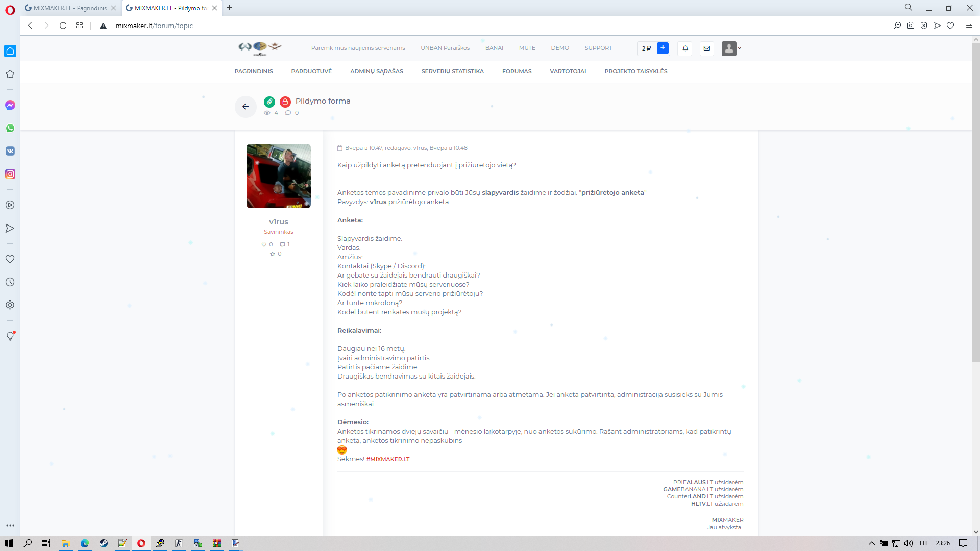The height and width of the screenshot is (551, 980).
Task: Click the balance amount 2 ₽
Action: (x=646, y=48)
